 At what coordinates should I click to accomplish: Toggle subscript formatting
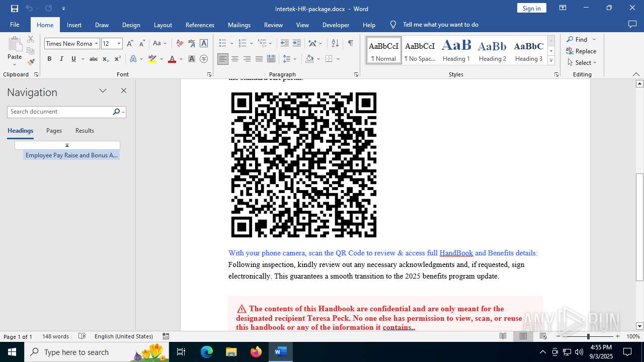click(x=106, y=59)
